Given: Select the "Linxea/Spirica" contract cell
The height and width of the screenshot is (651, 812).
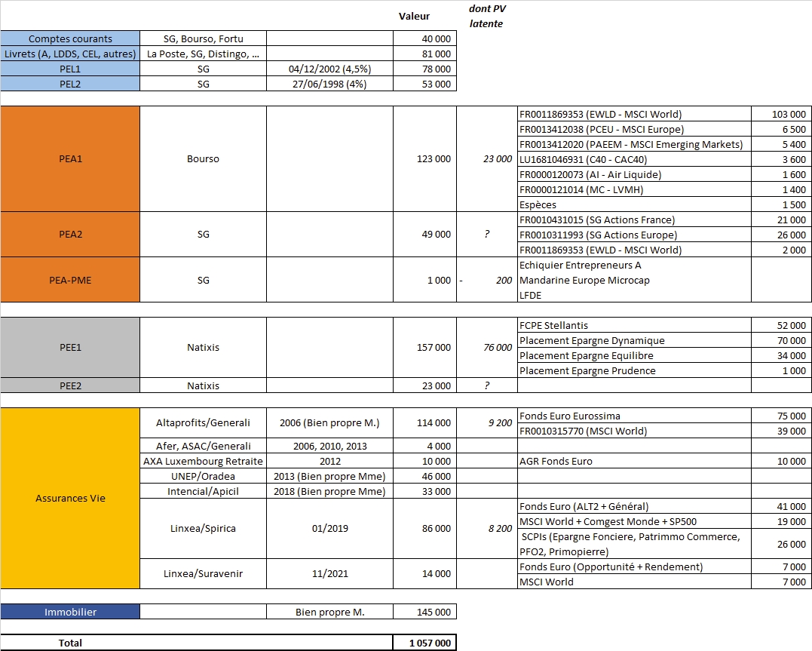Looking at the screenshot, I should point(203,528).
